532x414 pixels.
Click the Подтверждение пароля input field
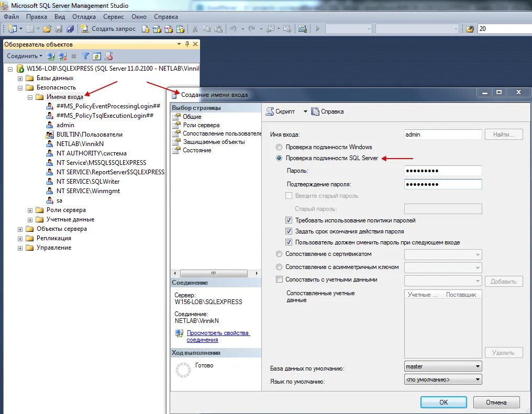click(x=443, y=184)
